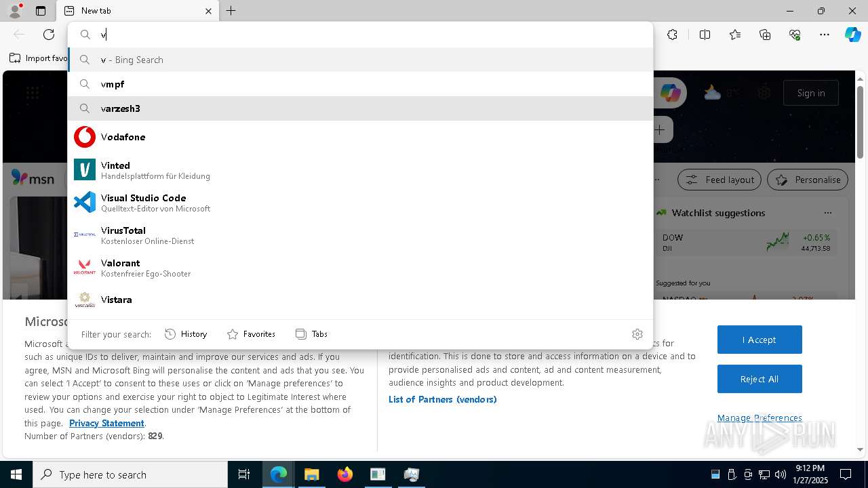The width and height of the screenshot is (868, 488).
Task: Click the page vertical scrollbar
Action: click(861, 122)
